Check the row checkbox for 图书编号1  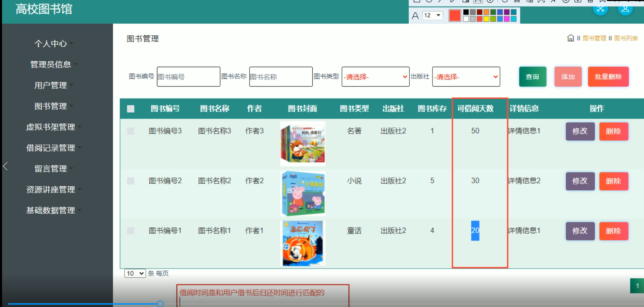[130, 231]
